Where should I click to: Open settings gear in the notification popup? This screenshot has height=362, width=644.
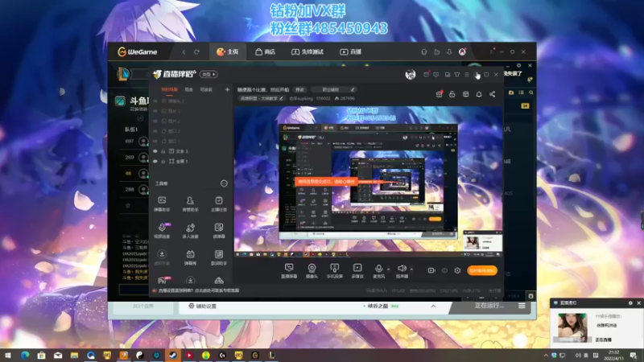(x=630, y=303)
